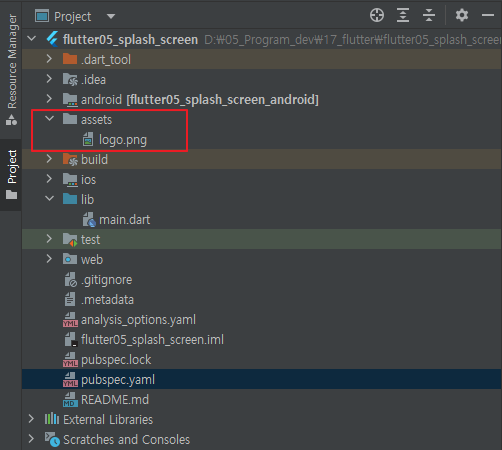Click the README.md MD icon
The height and width of the screenshot is (450, 502).
coord(70,400)
